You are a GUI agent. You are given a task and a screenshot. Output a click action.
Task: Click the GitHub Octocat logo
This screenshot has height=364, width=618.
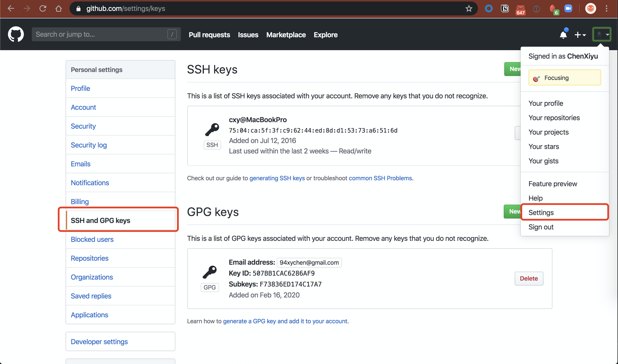(16, 34)
